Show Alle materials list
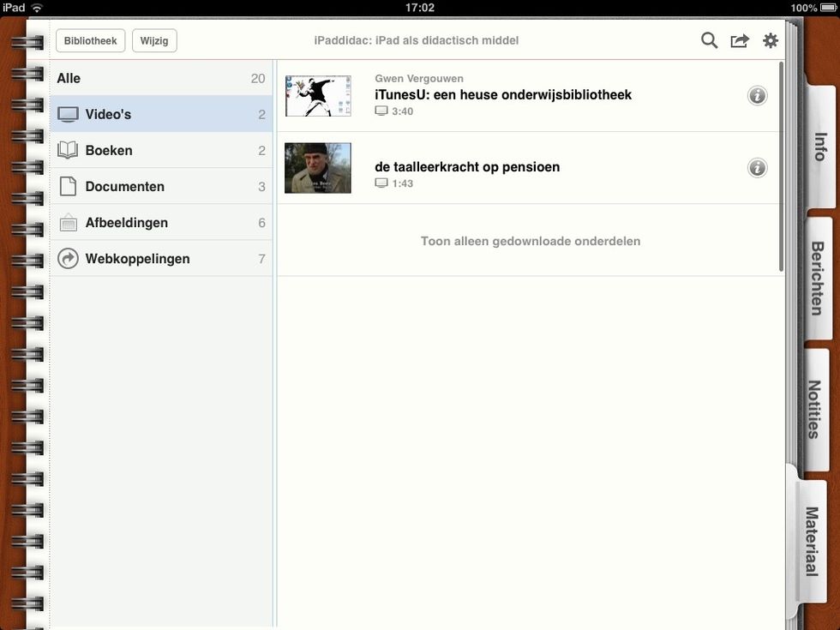The width and height of the screenshot is (840, 630). 160,78
